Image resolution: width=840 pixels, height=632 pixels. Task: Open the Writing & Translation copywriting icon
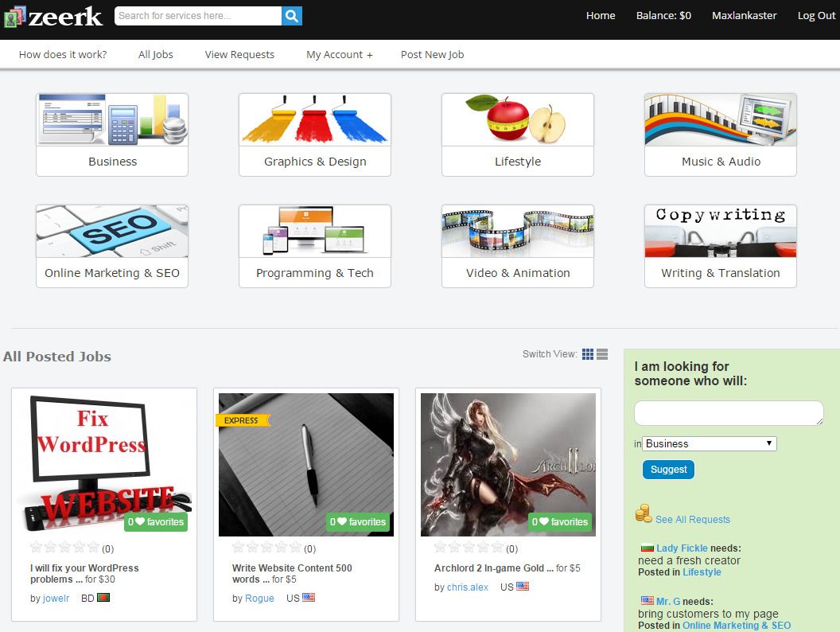click(x=720, y=231)
